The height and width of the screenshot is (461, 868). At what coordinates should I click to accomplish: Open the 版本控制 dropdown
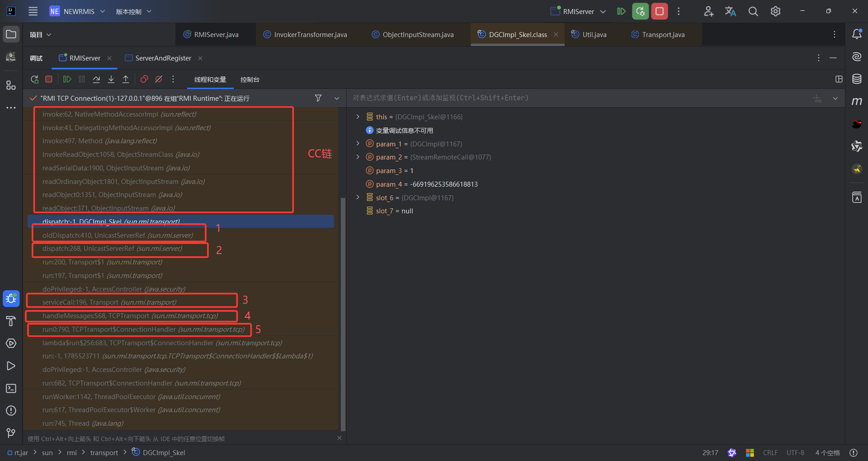[x=134, y=11]
